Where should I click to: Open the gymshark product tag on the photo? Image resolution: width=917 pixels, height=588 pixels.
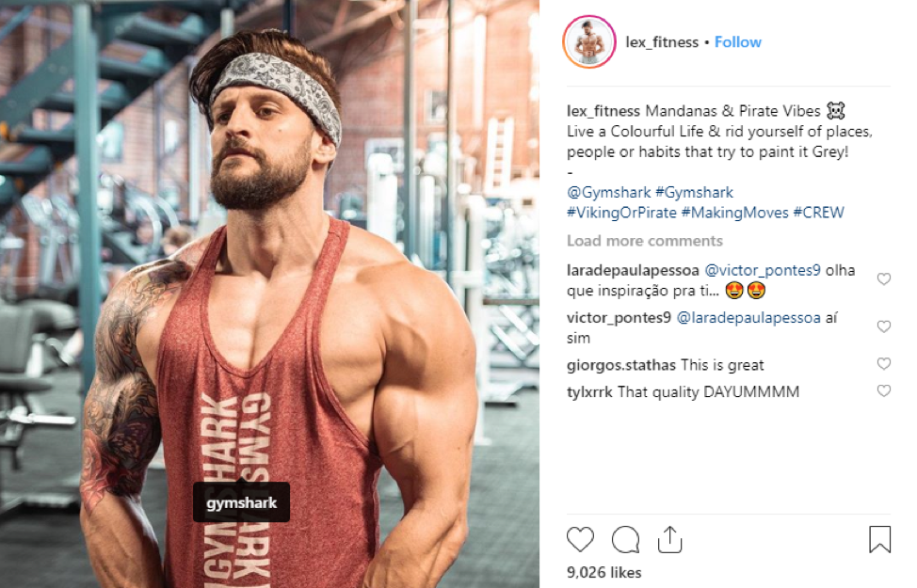point(241,502)
